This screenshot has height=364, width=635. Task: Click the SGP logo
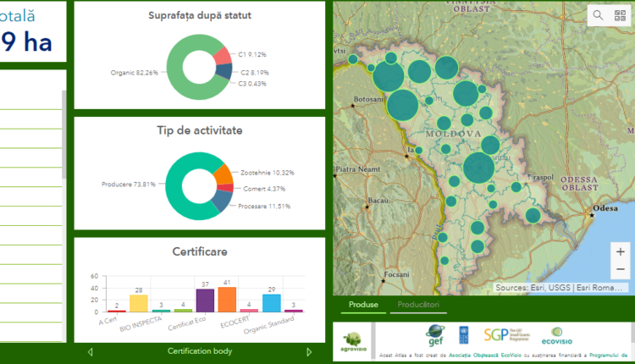pyautogui.click(x=506, y=335)
